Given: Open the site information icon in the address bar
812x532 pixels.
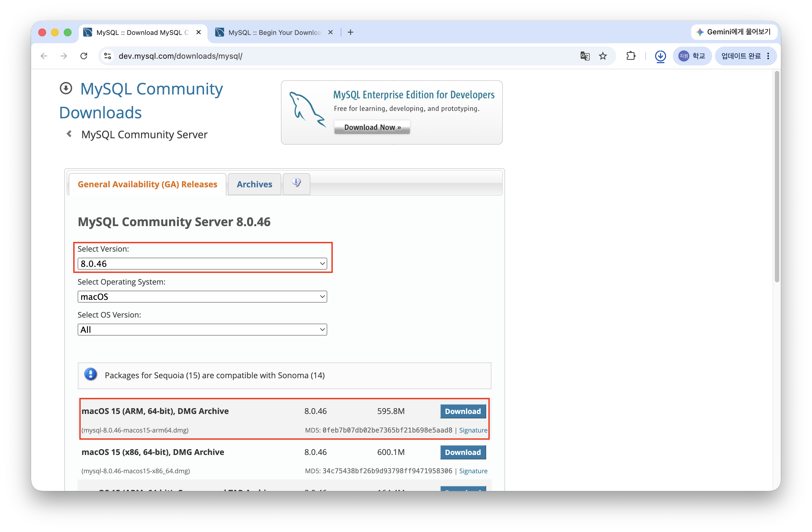Looking at the screenshot, I should click(108, 56).
